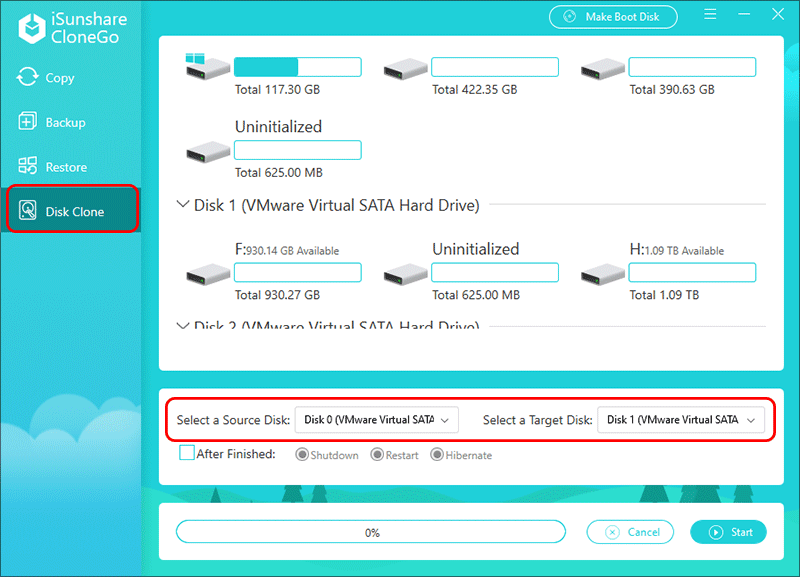Click the Total 117.30 GB label
The height and width of the screenshot is (577, 800).
pyautogui.click(x=277, y=90)
